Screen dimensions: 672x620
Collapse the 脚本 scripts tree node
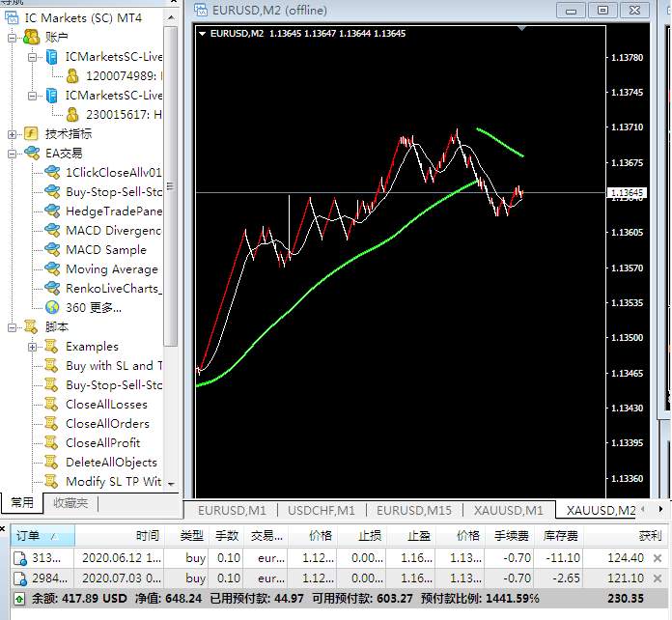[12, 327]
